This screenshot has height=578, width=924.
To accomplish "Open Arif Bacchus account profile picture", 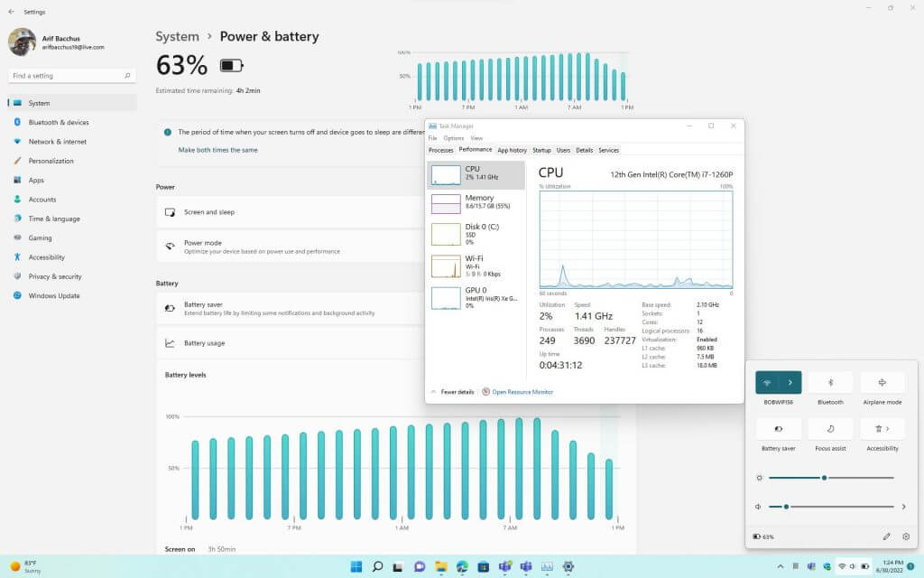I will pyautogui.click(x=22, y=42).
